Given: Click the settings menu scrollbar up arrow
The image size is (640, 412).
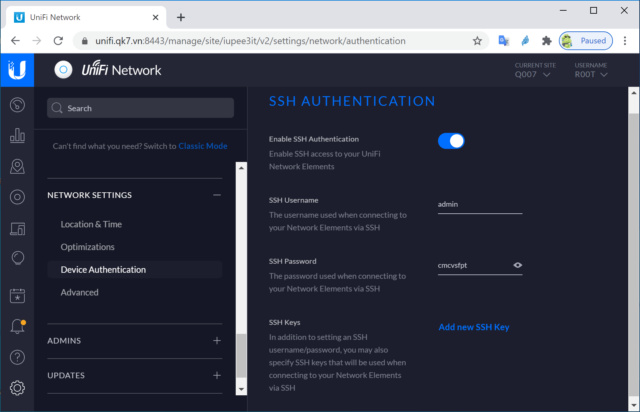Looking at the screenshot, I should coord(241,168).
